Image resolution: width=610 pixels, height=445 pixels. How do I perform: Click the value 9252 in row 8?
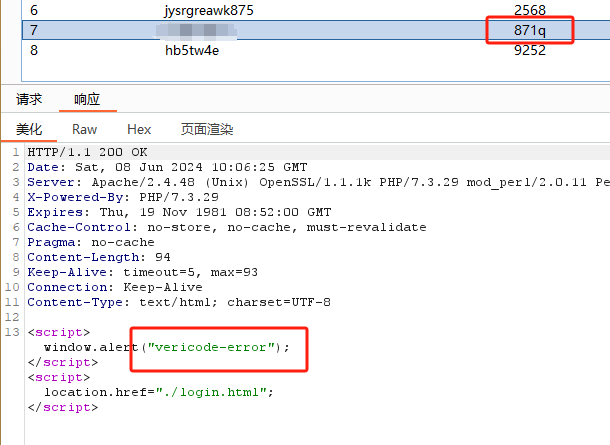530,50
